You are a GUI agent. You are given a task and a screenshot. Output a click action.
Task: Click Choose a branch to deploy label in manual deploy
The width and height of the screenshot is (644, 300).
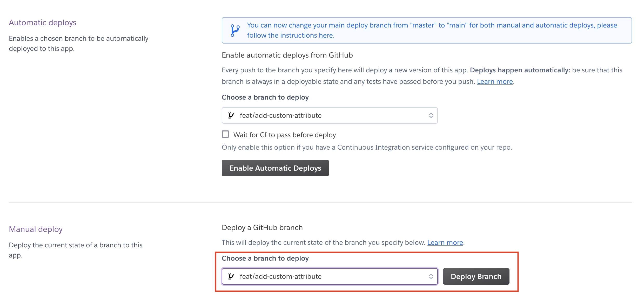pyautogui.click(x=265, y=259)
